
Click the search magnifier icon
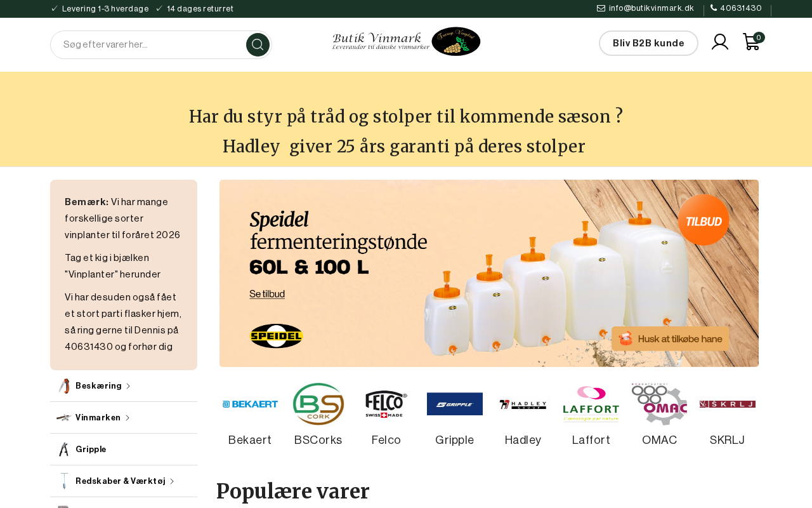[x=258, y=44]
